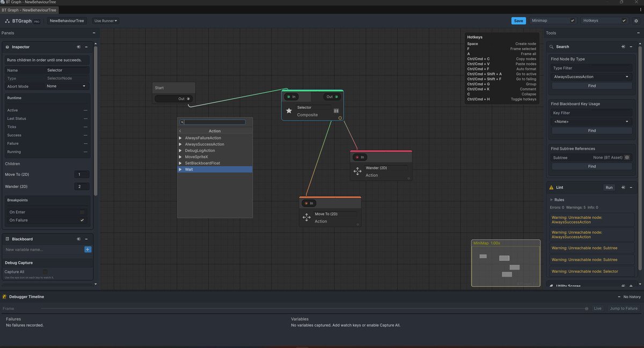Viewport: 644px width, 348px height.
Task: Pop out the Blackboard panel
Action: (x=78, y=239)
